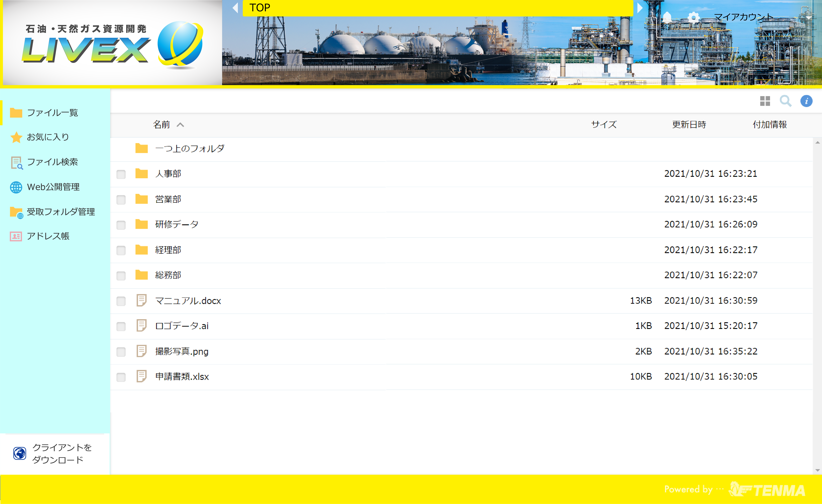
Task: Click the マニュアル.docx file icon
Action: point(141,300)
